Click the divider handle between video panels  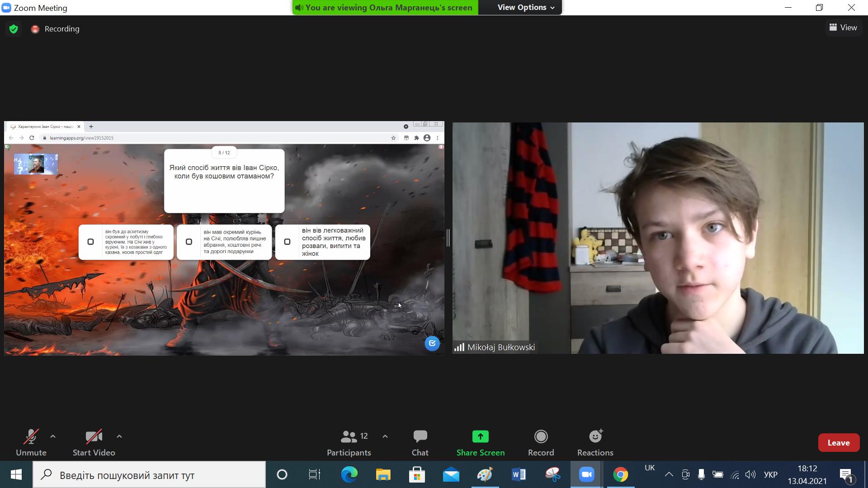(448, 238)
